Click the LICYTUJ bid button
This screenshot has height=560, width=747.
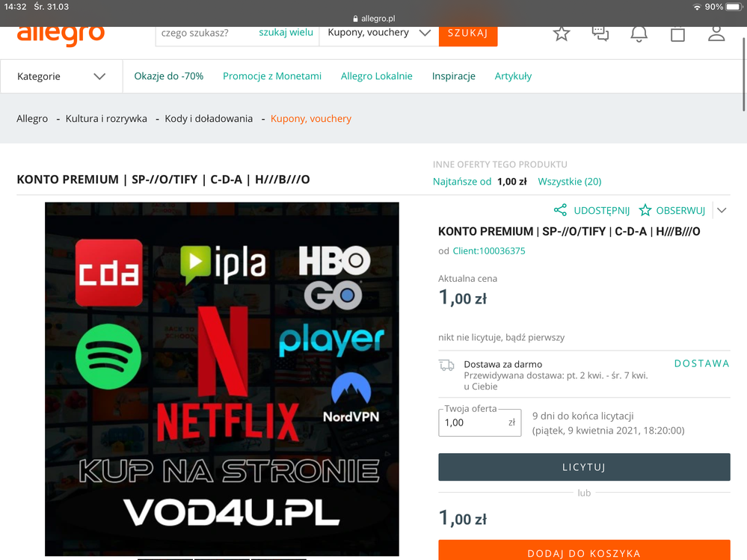[x=584, y=467]
